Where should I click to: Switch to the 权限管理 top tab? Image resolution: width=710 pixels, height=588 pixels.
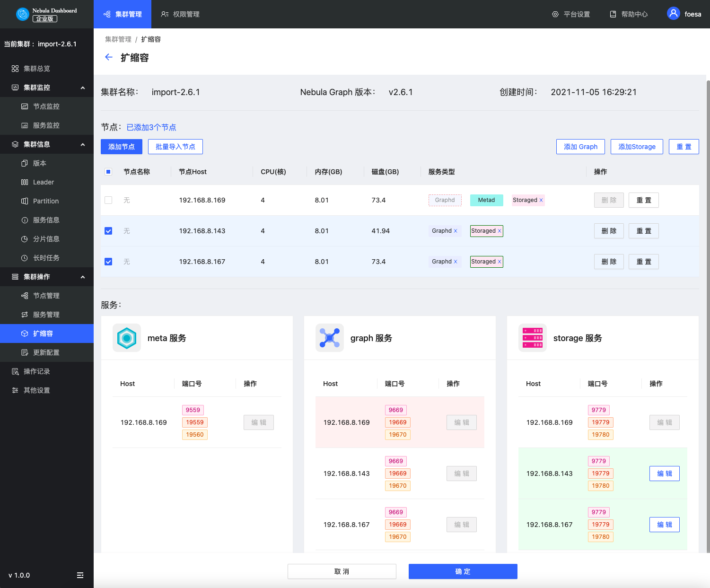180,14
